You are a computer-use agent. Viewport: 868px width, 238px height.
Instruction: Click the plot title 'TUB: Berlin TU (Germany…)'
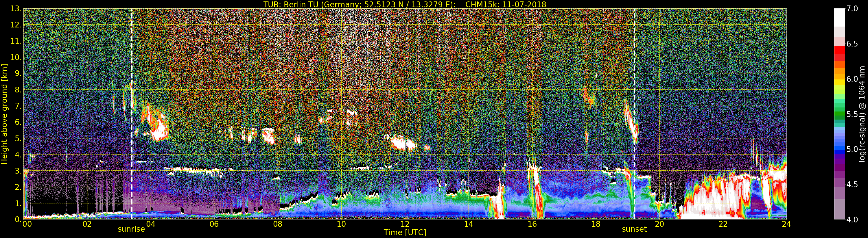click(x=405, y=4)
